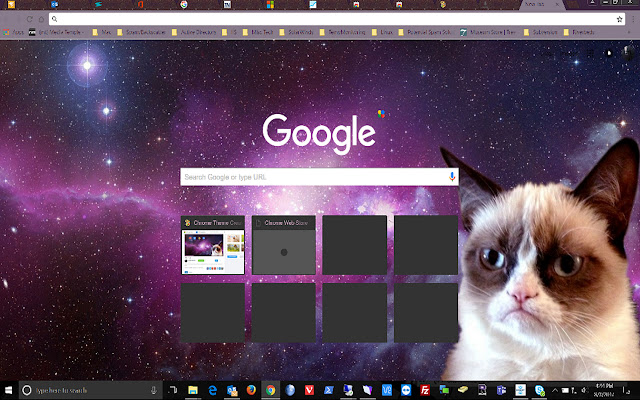Open the Apps shortcut in bookmarks bar

(x=13, y=32)
